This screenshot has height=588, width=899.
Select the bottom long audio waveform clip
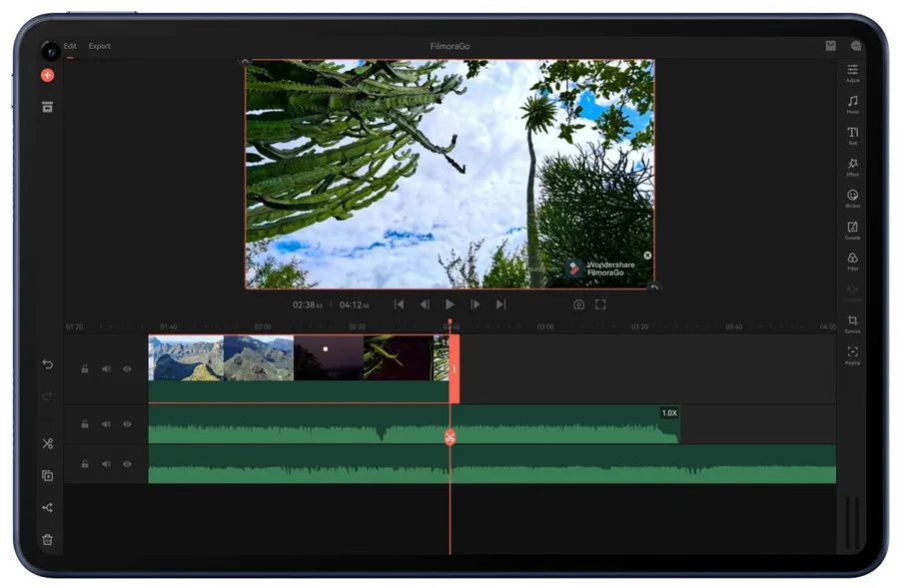point(491,464)
